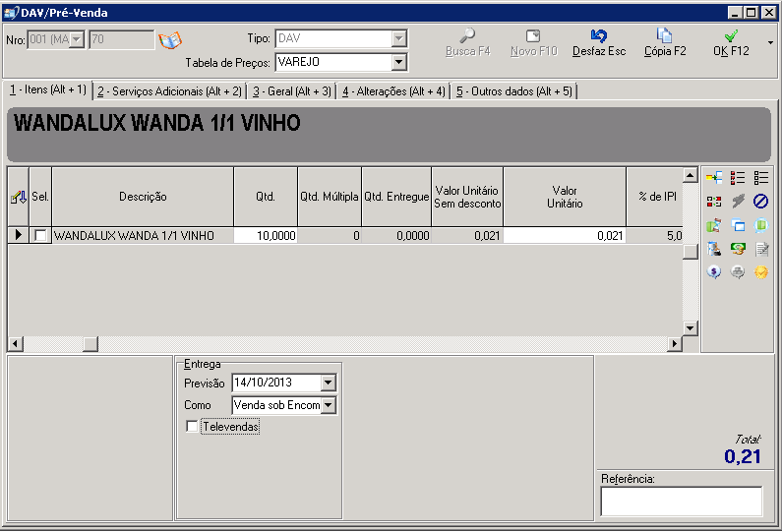Click the Qtd. Múltipla column header
This screenshot has width=782, height=532.
330,197
